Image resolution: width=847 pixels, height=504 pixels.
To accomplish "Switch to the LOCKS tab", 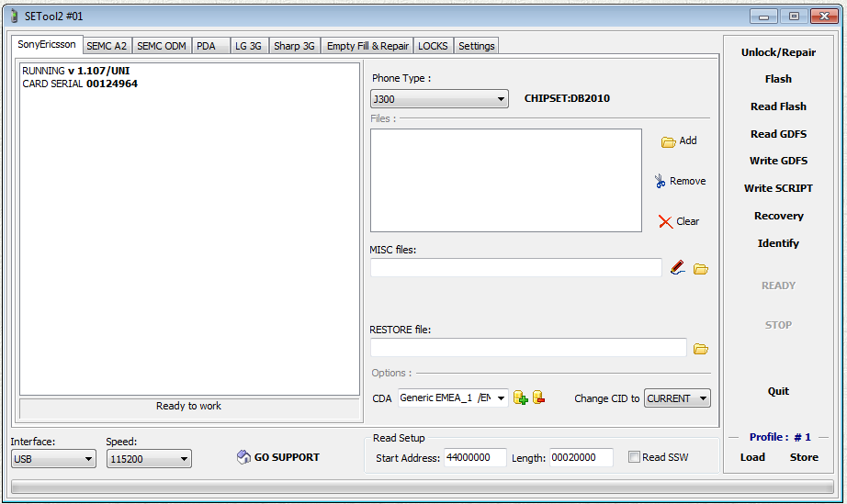I will (x=434, y=46).
